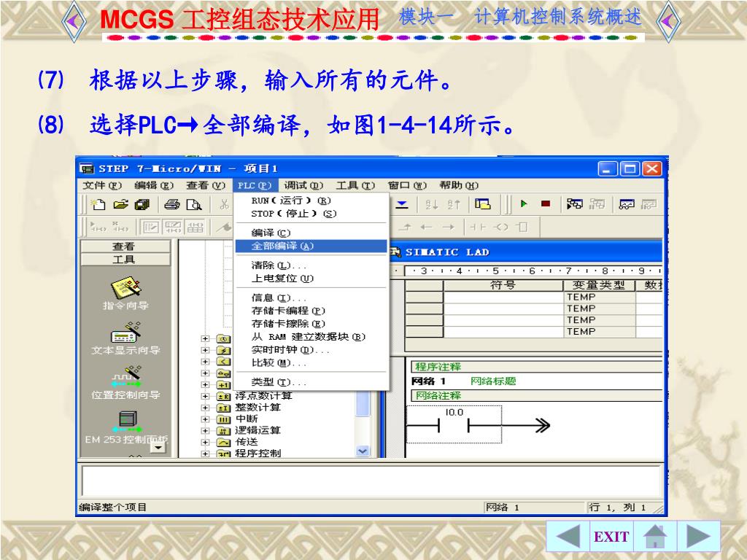Viewport: 747px width, 560px height.
Task: Select STOP(停止) in PLC menu
Action: tap(311, 214)
